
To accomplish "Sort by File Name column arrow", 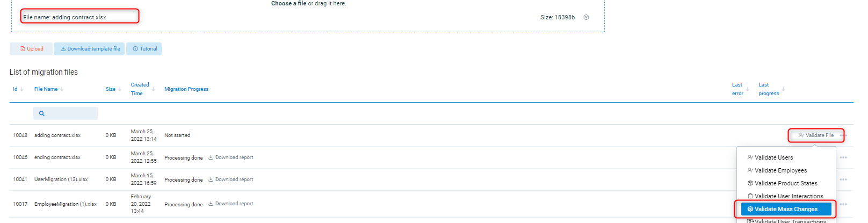I will (x=62, y=89).
